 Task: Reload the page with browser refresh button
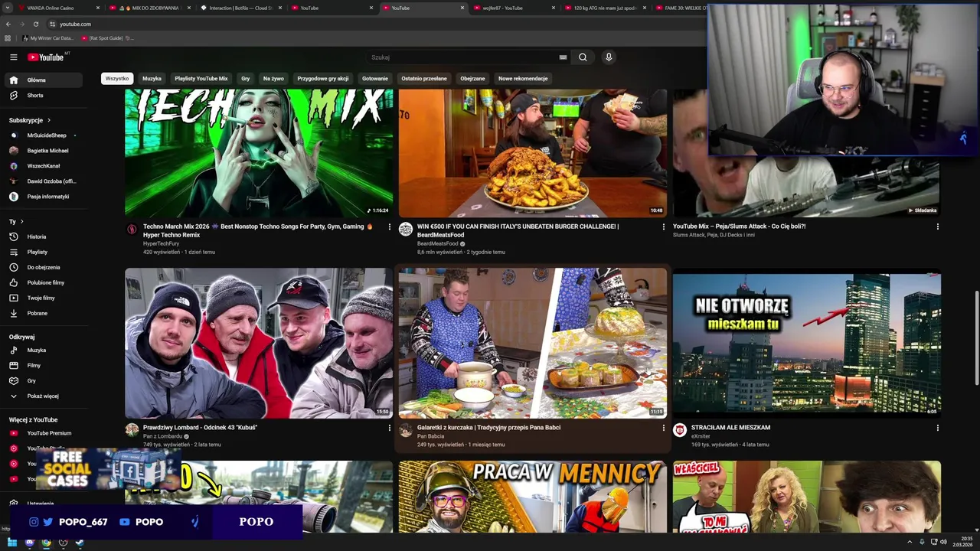click(x=35, y=24)
